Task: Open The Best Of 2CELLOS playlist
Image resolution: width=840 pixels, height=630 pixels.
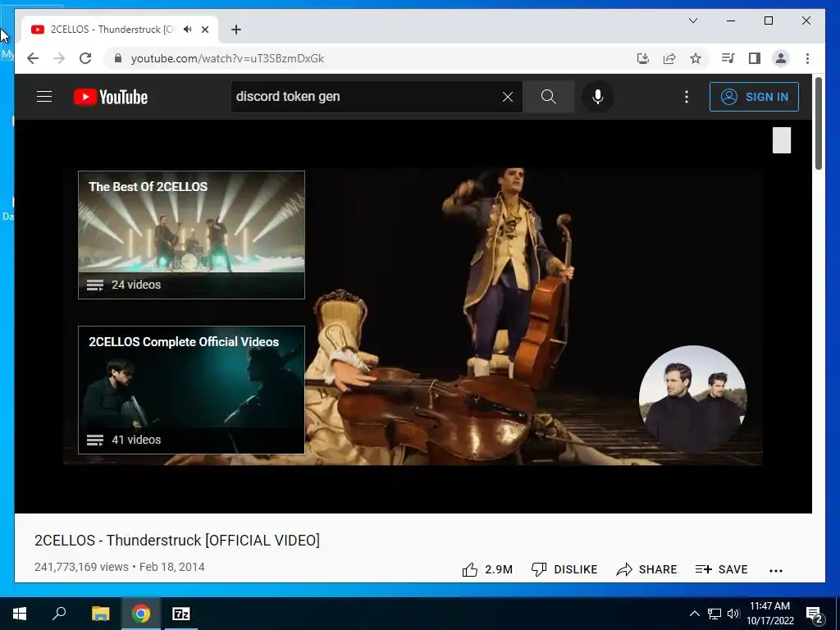Action: (191, 235)
